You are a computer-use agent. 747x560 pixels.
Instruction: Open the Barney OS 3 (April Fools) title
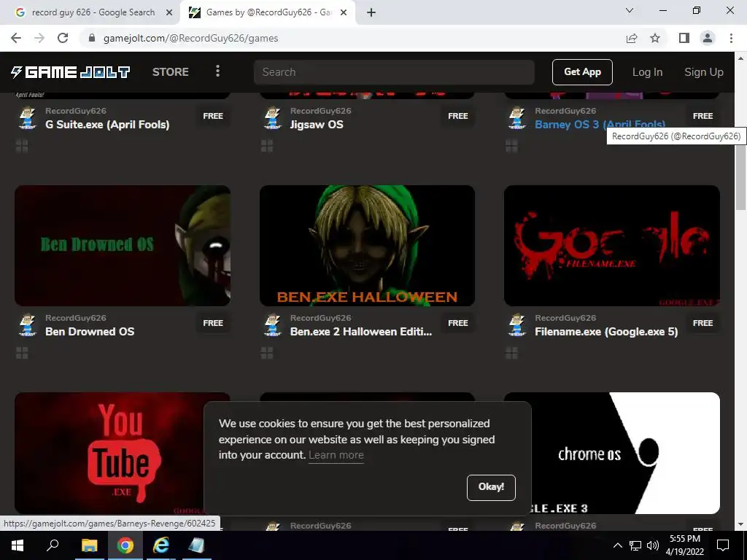pyautogui.click(x=600, y=125)
